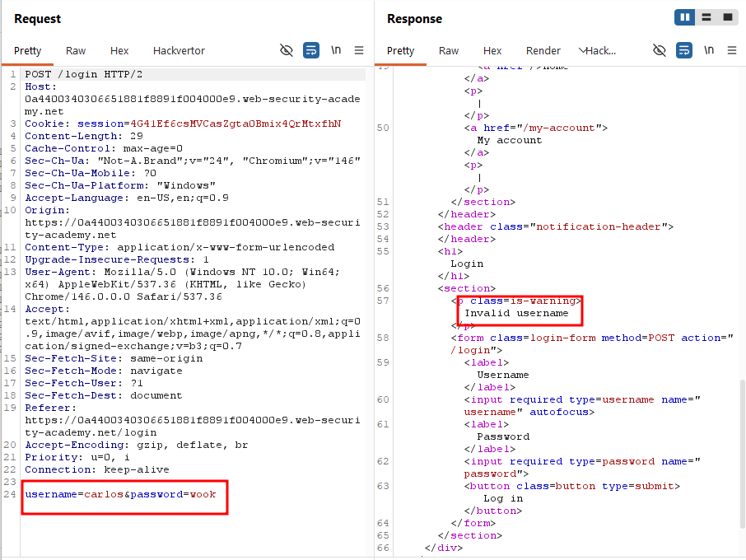Click the Upgrade-Insecure-Requests header line
The image size is (746, 560).
pyautogui.click(x=117, y=259)
